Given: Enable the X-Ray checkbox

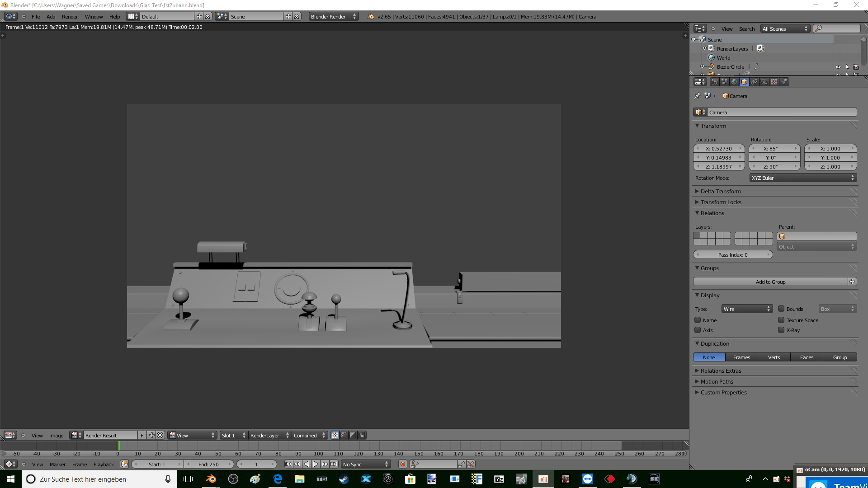Looking at the screenshot, I should click(x=781, y=330).
